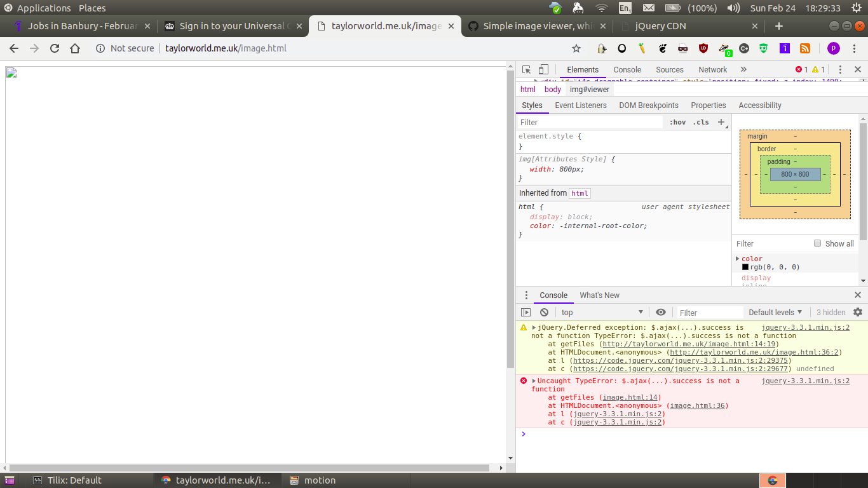Switch to the Network tab
The width and height of the screenshot is (868, 488).
(712, 70)
